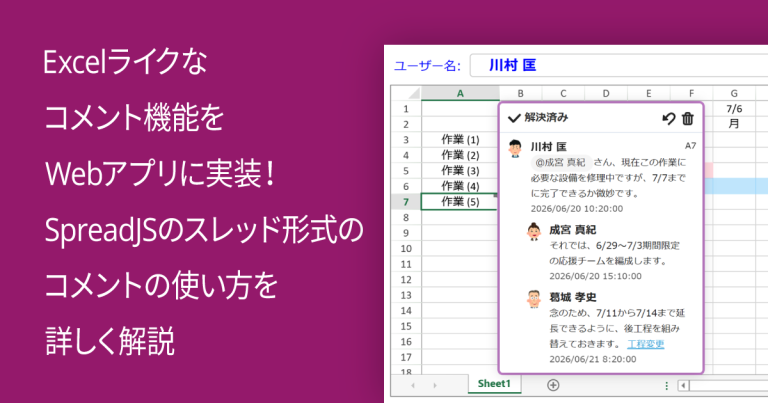Click the name 成宮 真紀 in reply

(572, 230)
